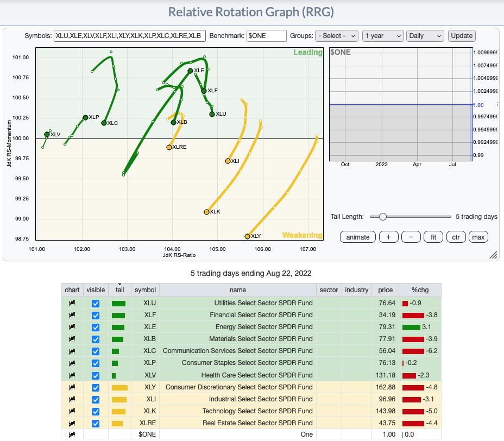Uncheck visibility for XLK

pos(96,412)
